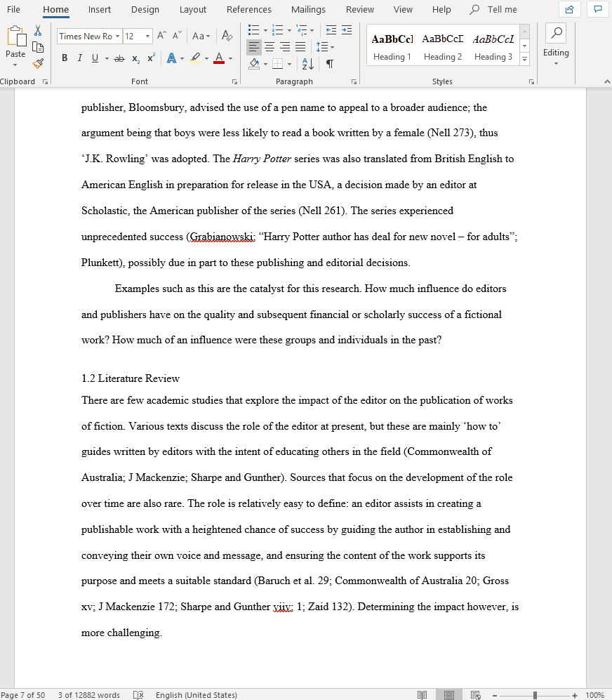This screenshot has height=700, width=612.
Task: Open the Font Color dropdown arrow
Action: click(229, 58)
